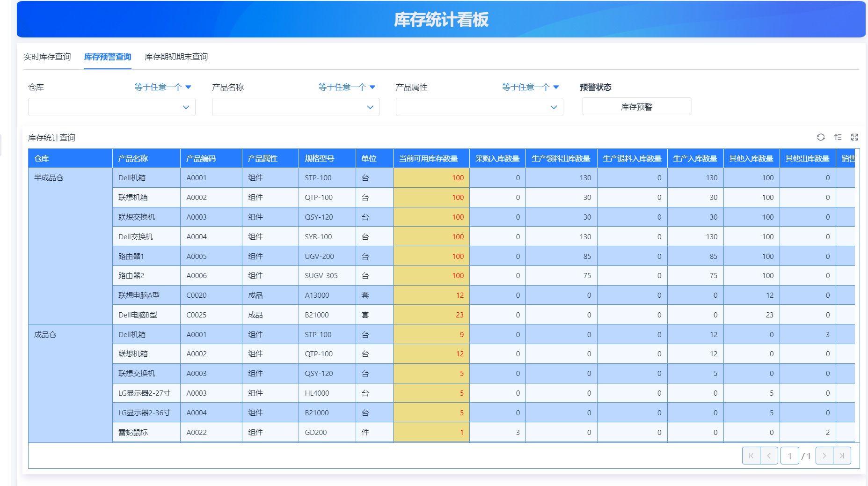Go to next page in pagination
The width and height of the screenshot is (868, 486).
(x=824, y=456)
